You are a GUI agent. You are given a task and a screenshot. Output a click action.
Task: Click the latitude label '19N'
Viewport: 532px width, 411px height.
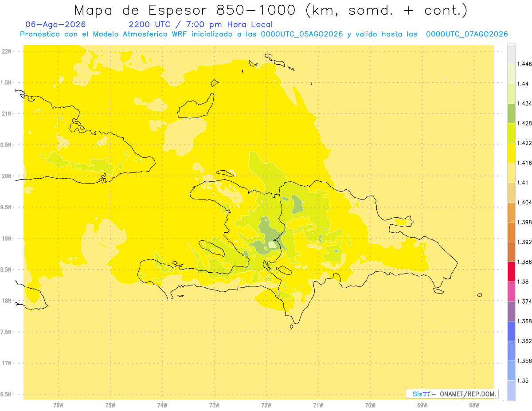point(7,239)
